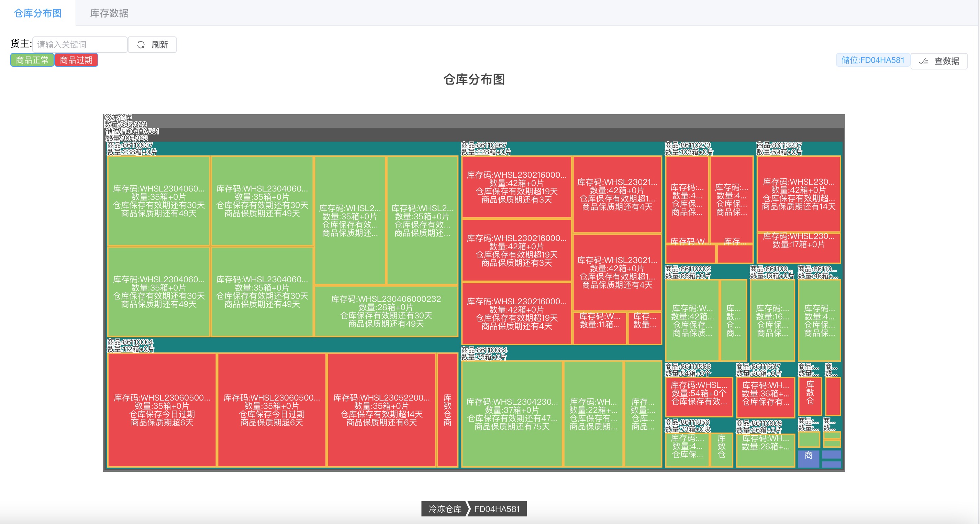
Task: Click the checklist icon in 查数据 button
Action: coord(924,61)
